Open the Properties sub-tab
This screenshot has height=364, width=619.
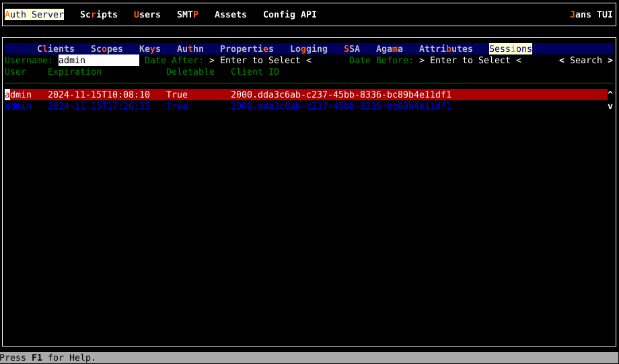coord(246,48)
